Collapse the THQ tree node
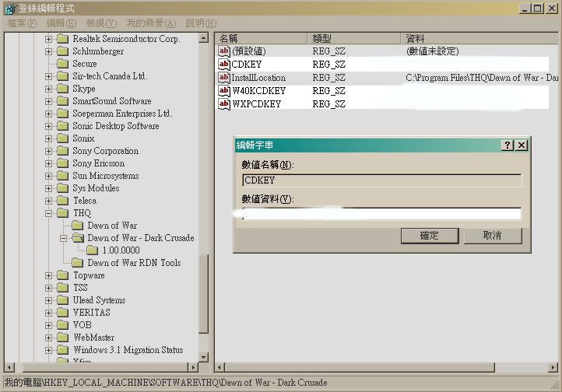 (x=48, y=213)
